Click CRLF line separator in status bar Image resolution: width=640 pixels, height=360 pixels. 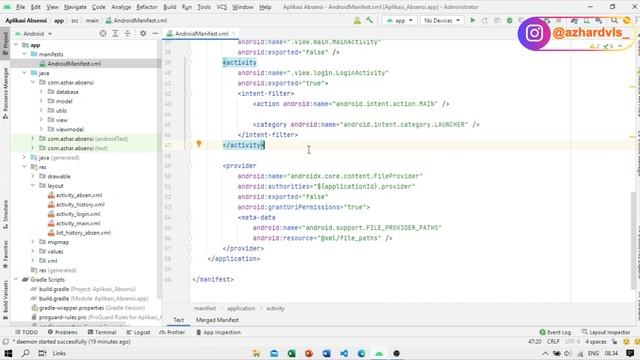(x=553, y=342)
